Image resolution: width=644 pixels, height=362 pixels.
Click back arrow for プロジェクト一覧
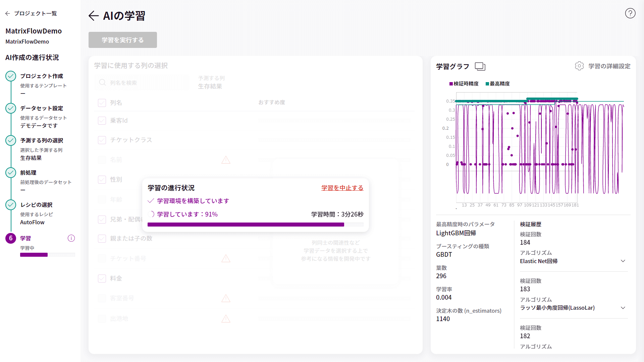(x=7, y=13)
